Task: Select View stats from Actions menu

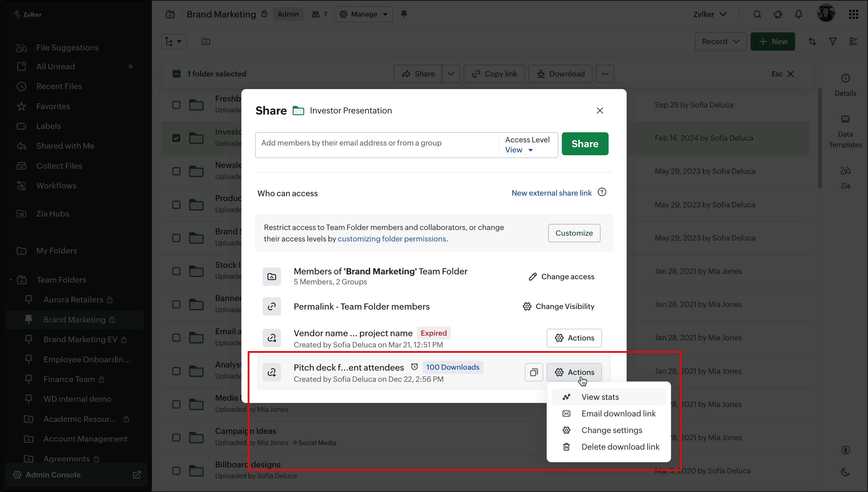Action: click(600, 397)
